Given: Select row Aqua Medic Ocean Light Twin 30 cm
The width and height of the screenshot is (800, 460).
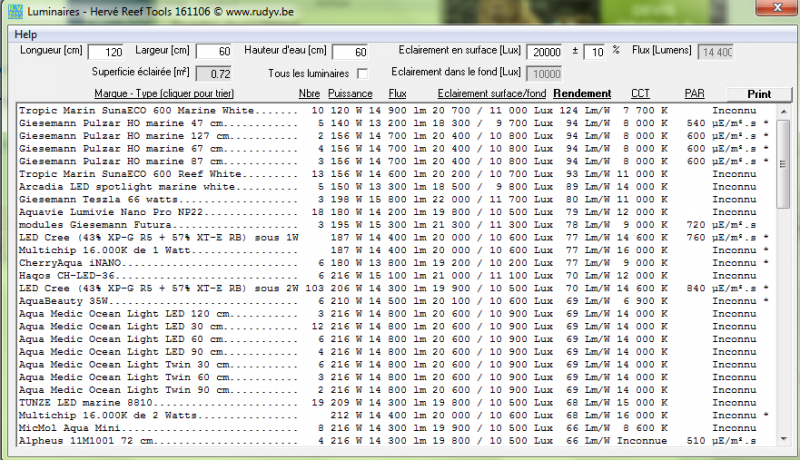Looking at the screenshot, I should click(x=396, y=365).
